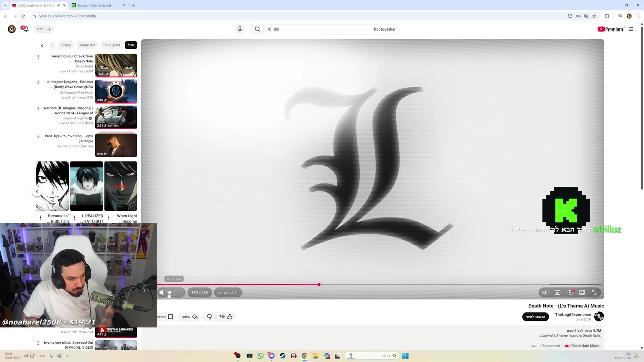Open the Death Note Music link in description
The height and width of the screenshot is (362, 644).
582,346
